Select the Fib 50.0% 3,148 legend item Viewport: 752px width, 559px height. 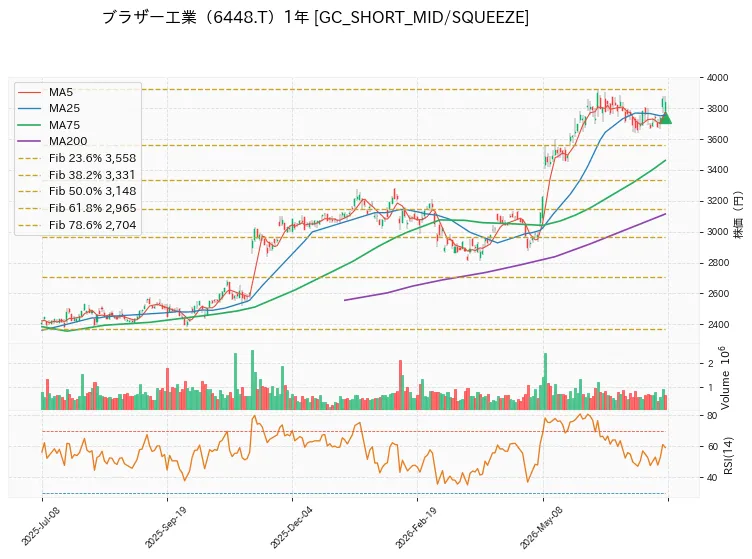77,191
